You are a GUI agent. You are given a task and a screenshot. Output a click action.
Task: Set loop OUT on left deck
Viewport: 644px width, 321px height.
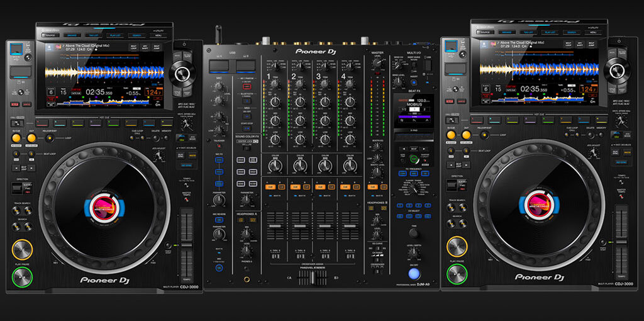(x=31, y=138)
